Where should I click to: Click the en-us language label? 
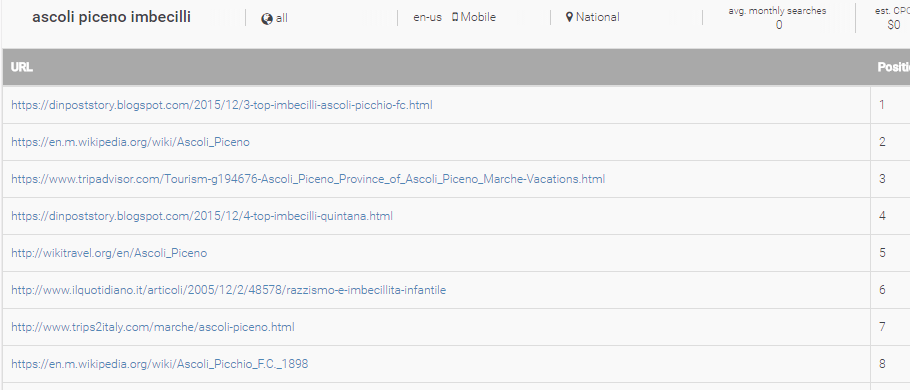point(428,17)
